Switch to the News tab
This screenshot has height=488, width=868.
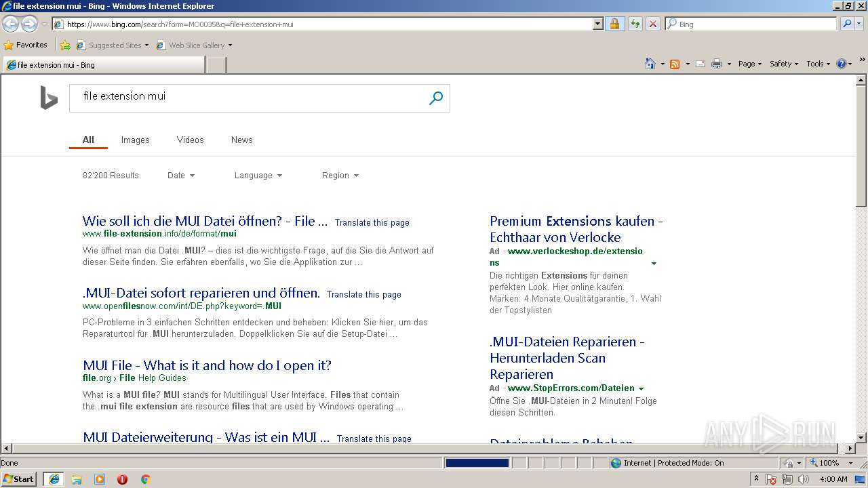click(x=242, y=140)
